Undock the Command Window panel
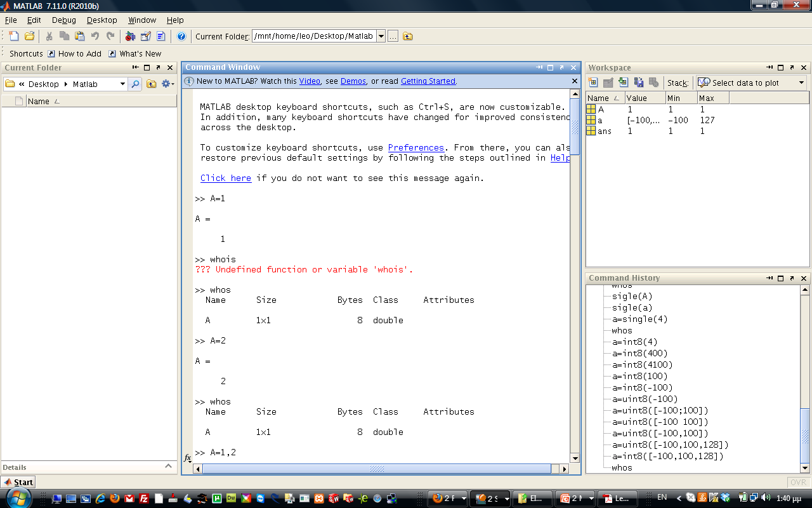This screenshot has height=508, width=812. pyautogui.click(x=561, y=67)
